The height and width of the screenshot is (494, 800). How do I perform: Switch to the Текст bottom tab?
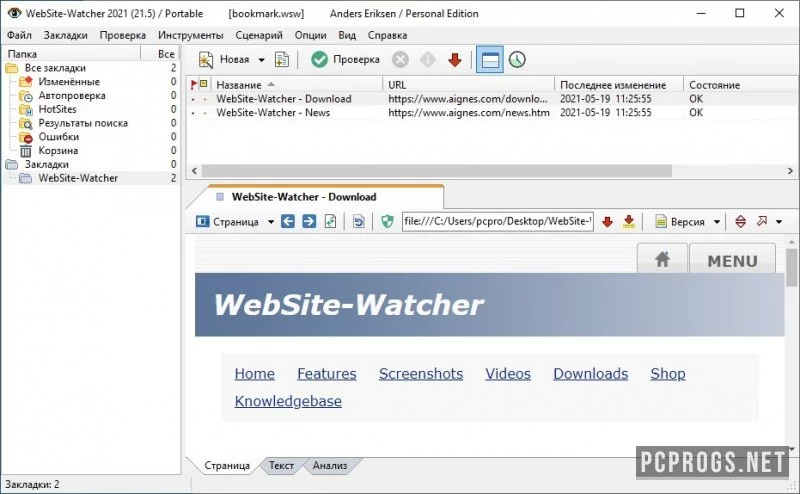tap(281, 465)
